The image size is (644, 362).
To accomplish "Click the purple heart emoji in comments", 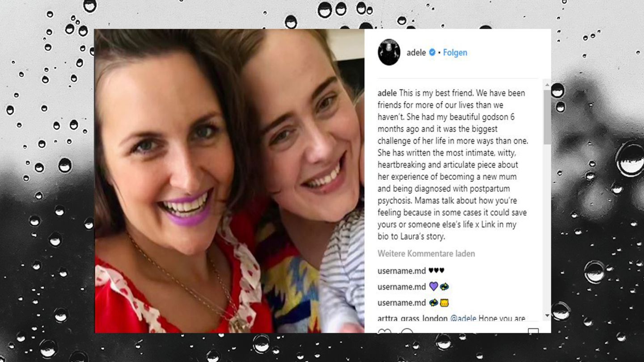I will point(433,286).
